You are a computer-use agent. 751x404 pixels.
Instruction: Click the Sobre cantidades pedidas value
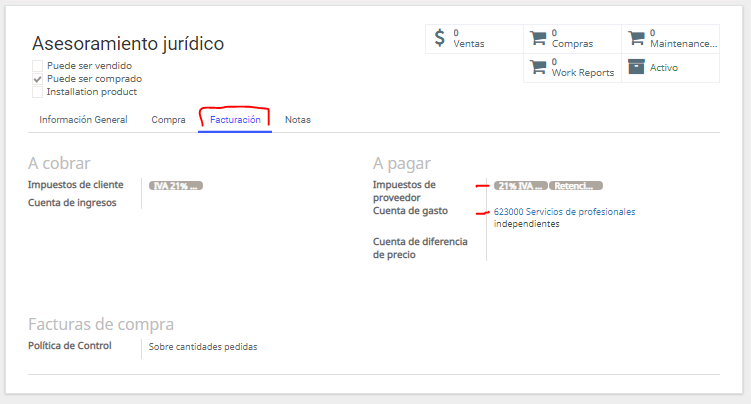click(203, 347)
